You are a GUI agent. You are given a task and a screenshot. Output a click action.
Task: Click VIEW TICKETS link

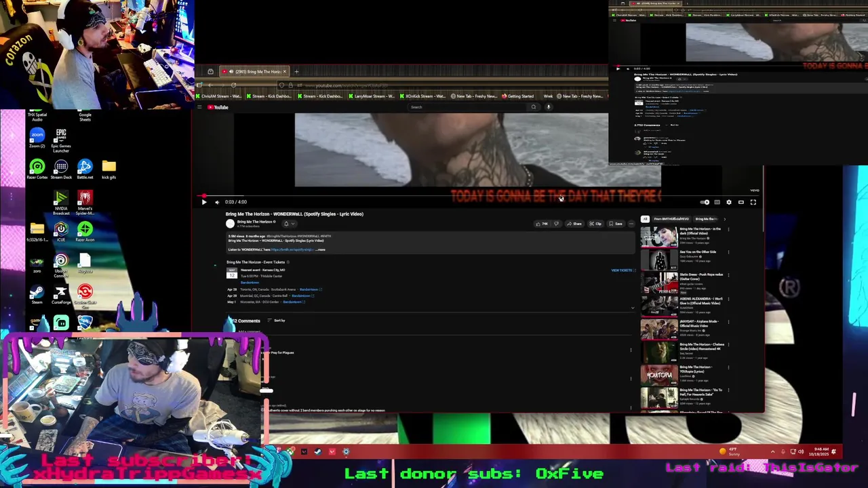point(623,270)
